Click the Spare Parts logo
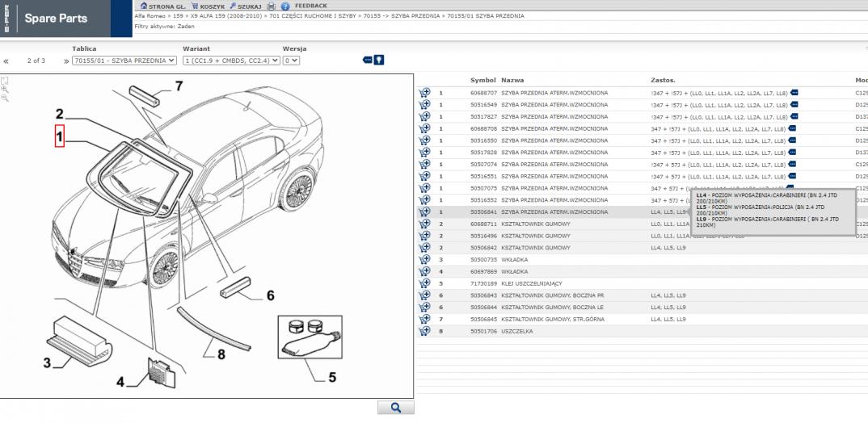This screenshot has width=868, height=423. coord(56,19)
